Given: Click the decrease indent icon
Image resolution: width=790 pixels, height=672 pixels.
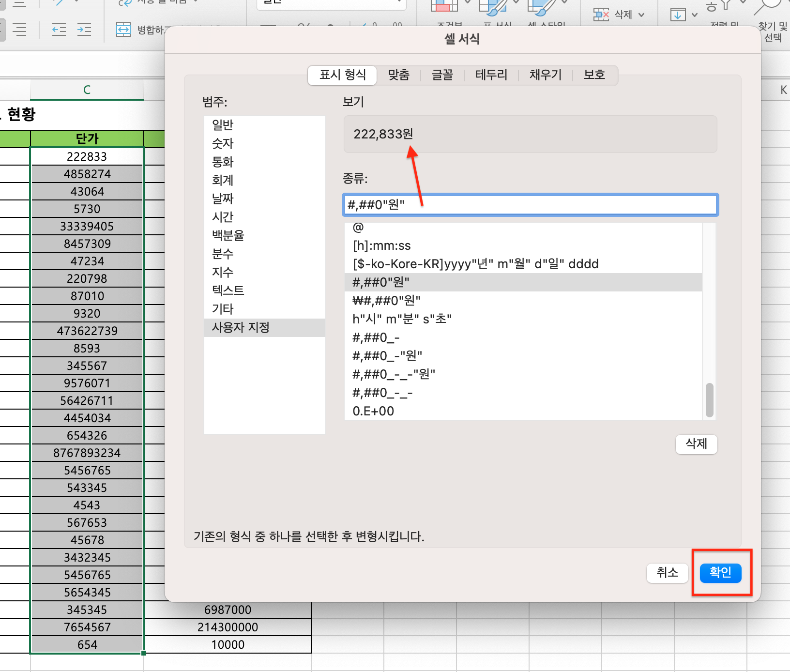Looking at the screenshot, I should coord(59,30).
